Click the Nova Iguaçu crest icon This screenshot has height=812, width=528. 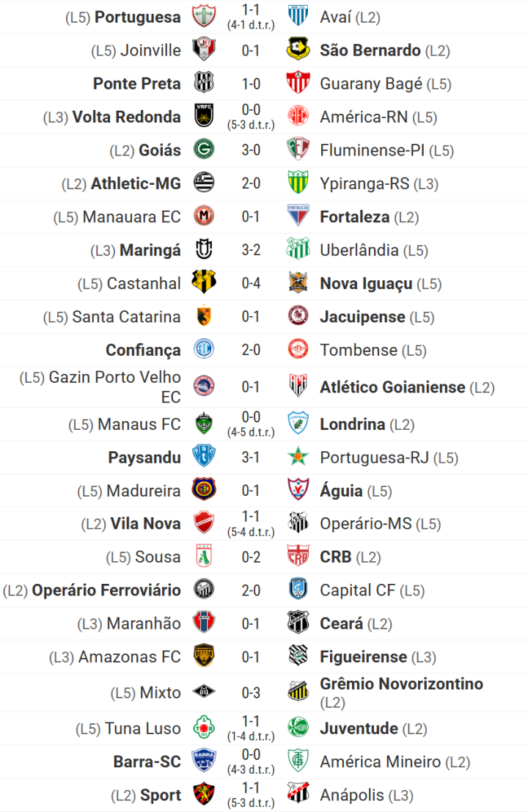(298, 283)
